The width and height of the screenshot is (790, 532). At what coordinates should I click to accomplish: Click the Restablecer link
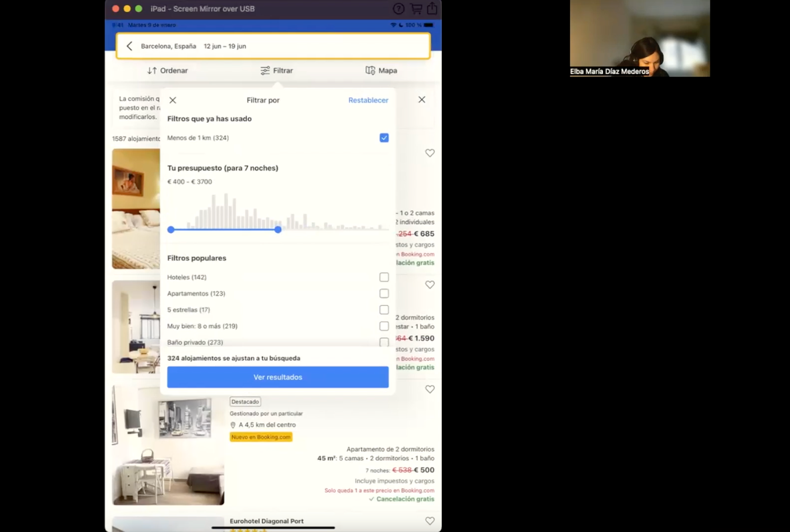pos(368,100)
